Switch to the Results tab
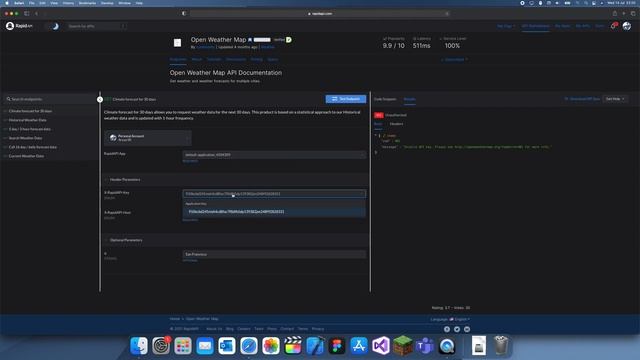640x360 pixels. point(409,99)
